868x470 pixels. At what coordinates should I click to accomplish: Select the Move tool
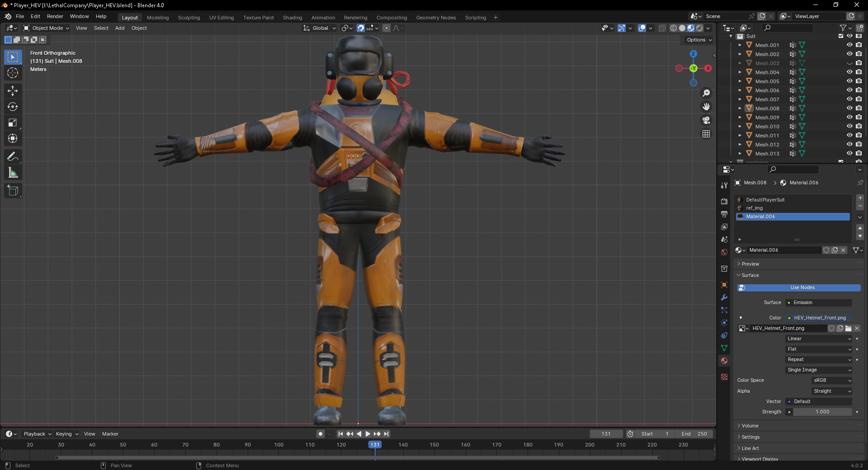tap(13, 91)
